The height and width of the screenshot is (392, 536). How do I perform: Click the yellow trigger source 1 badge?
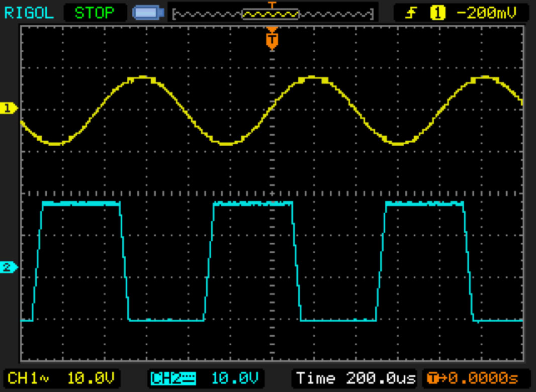pos(438,13)
